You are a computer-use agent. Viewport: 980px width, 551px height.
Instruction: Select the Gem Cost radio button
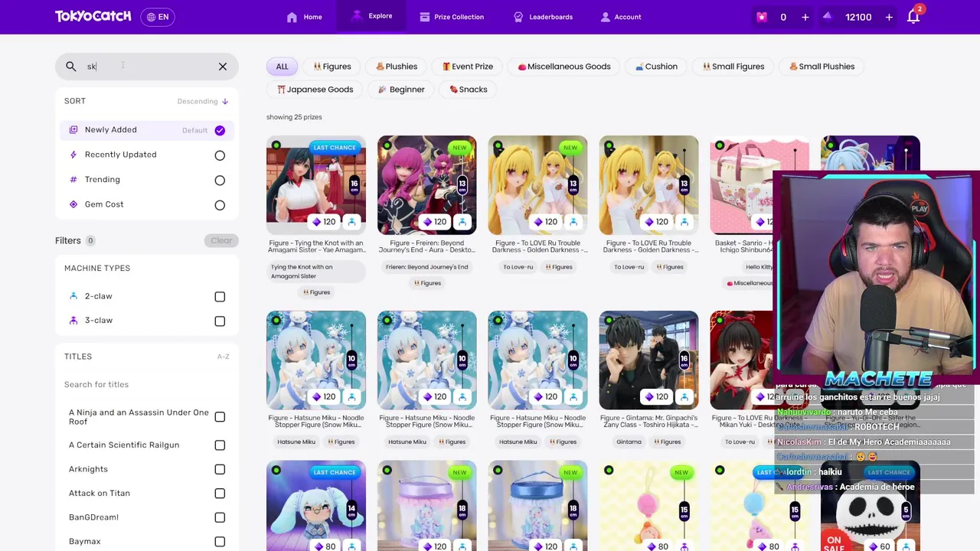(x=220, y=205)
